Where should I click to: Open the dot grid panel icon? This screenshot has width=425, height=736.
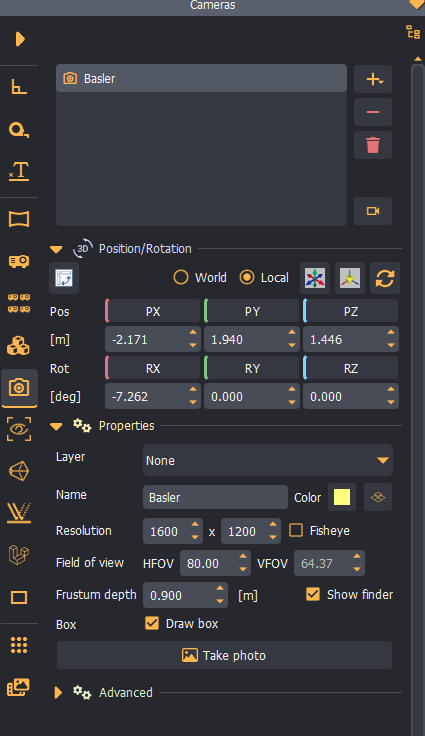pos(19,645)
